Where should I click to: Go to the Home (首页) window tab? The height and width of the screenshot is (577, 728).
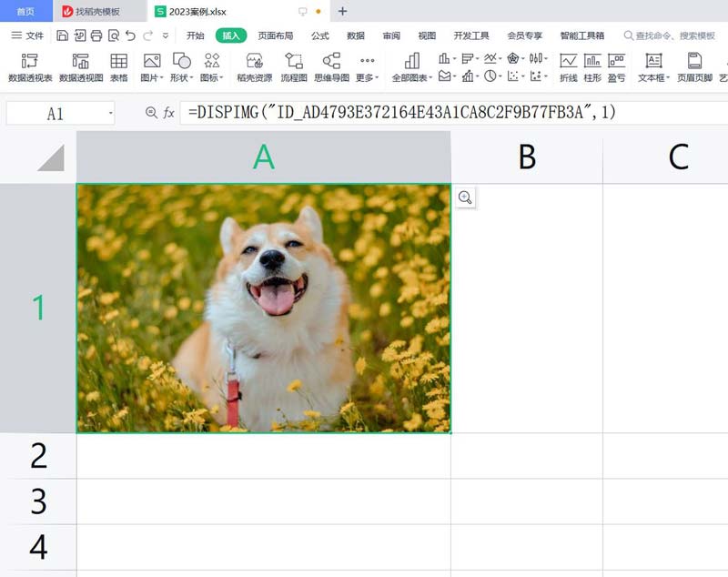(26, 11)
